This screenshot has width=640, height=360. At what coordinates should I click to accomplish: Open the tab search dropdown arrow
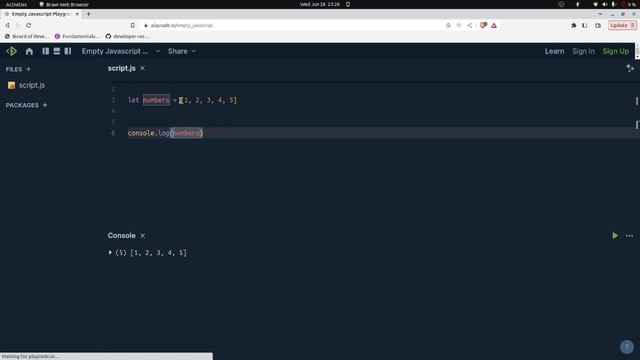click(x=600, y=14)
